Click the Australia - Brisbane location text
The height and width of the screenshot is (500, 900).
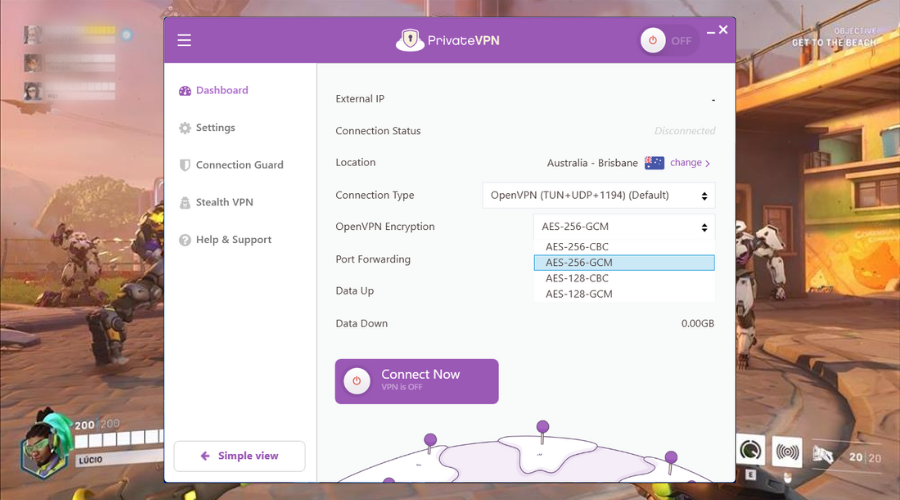tap(592, 163)
